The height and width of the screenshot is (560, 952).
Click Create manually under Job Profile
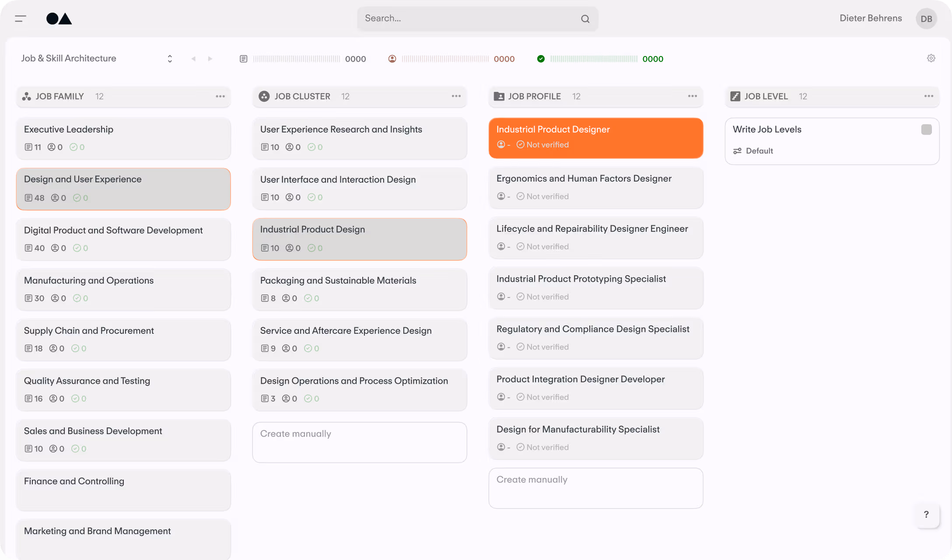click(x=596, y=488)
